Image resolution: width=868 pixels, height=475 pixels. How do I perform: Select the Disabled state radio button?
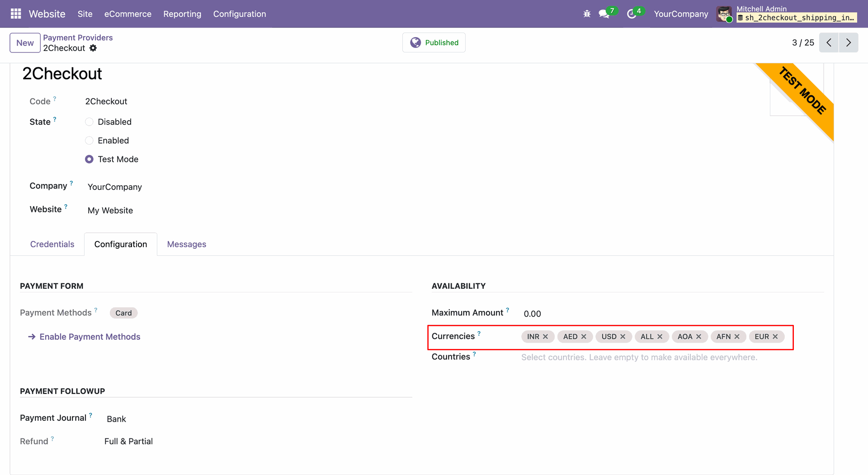(x=89, y=122)
